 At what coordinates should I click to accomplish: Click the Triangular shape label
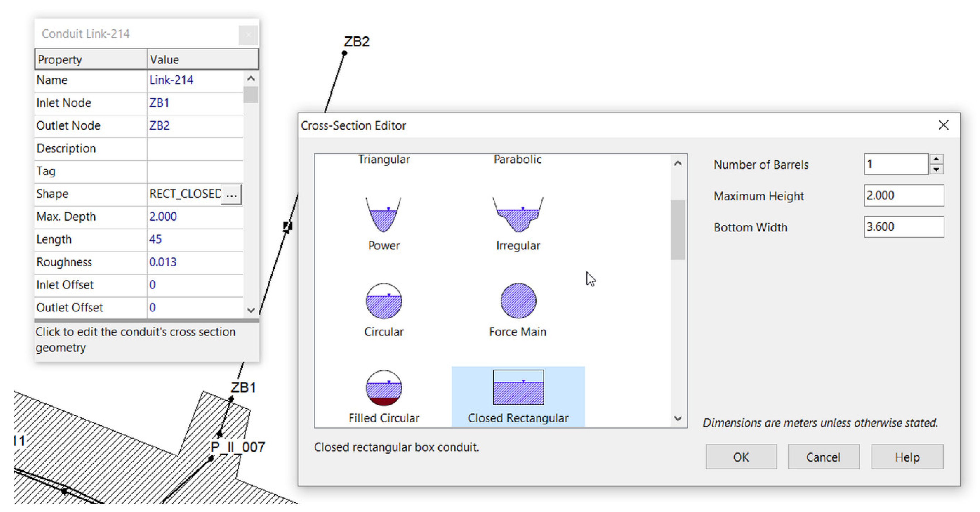[383, 159]
